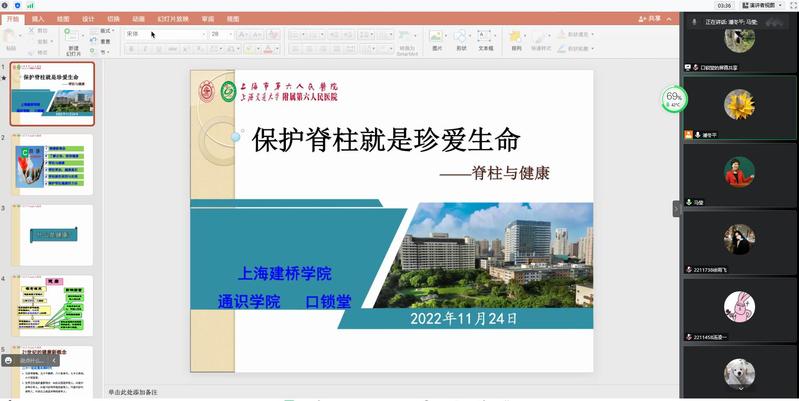Collapse the participant video side panel

point(676,208)
